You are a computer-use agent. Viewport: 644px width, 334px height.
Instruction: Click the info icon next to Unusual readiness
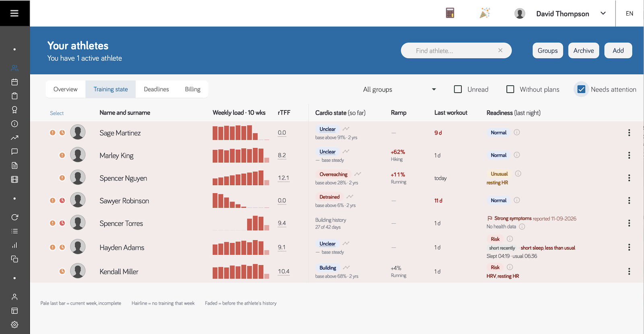click(518, 174)
